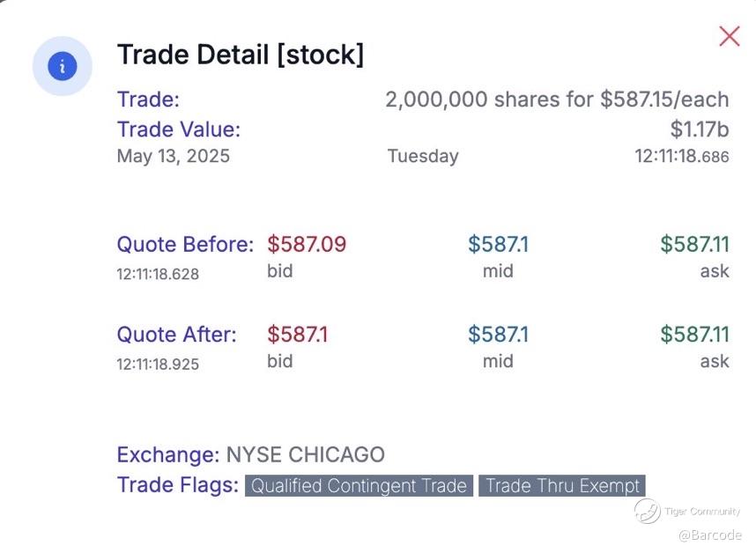Viewport: 756px width, 553px height.
Task: Select the Trade Thru Exempt flag
Action: 562,485
